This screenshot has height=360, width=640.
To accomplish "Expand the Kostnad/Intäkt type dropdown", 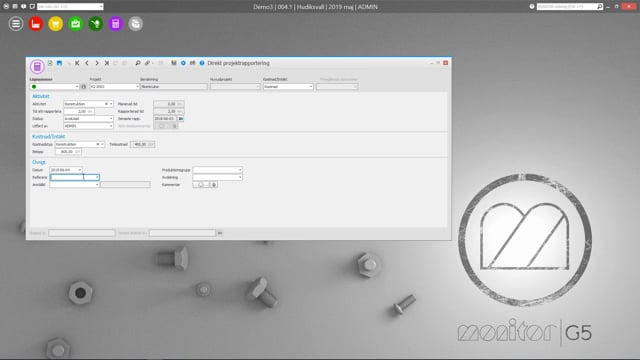I will coord(311,87).
